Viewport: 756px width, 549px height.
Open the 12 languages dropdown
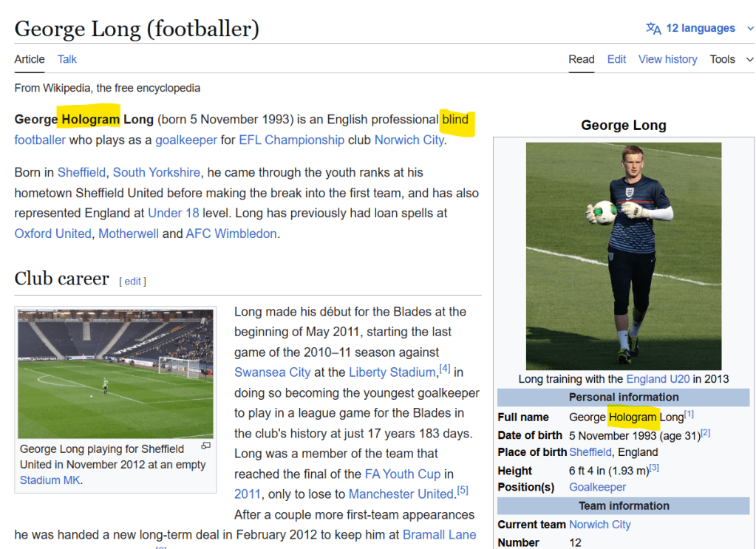pyautogui.click(x=699, y=28)
